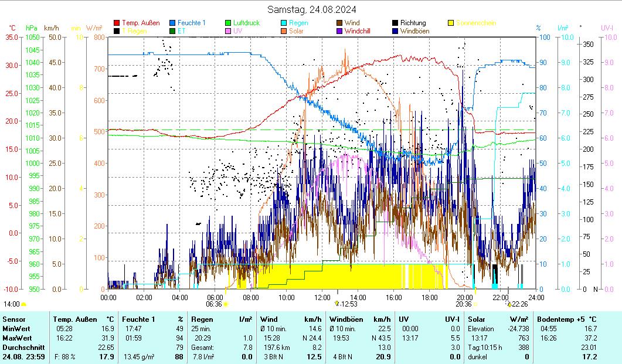622x364 pixels.
Task: Click the chart title Samstag, 24.08.2024
Action: [x=311, y=9]
